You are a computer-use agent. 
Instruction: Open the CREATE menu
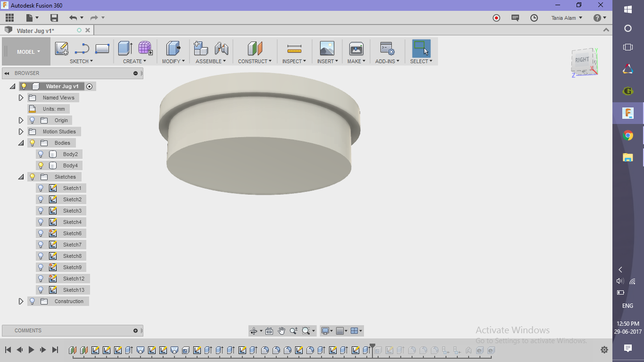(x=134, y=61)
